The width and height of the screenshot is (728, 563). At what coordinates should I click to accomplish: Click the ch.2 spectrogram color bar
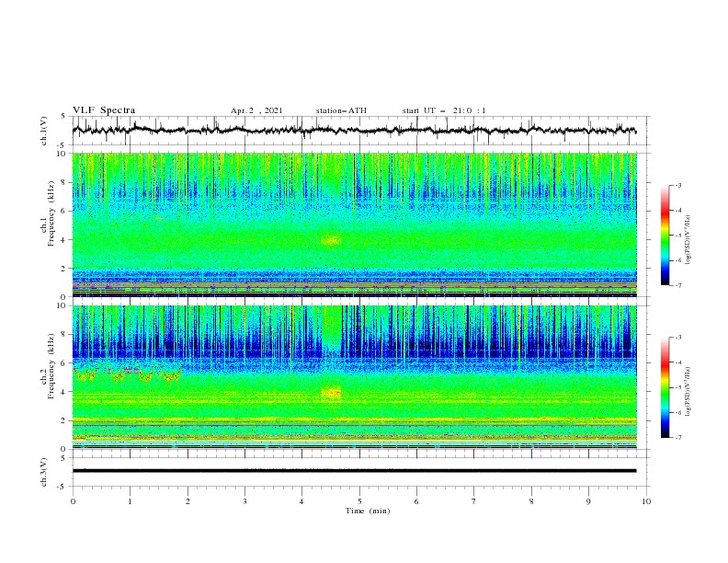tap(665, 387)
